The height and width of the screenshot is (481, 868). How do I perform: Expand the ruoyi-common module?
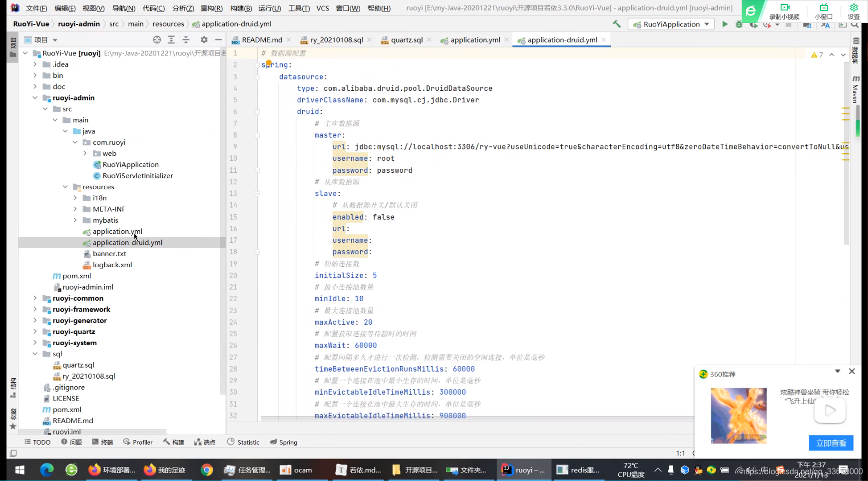[35, 298]
